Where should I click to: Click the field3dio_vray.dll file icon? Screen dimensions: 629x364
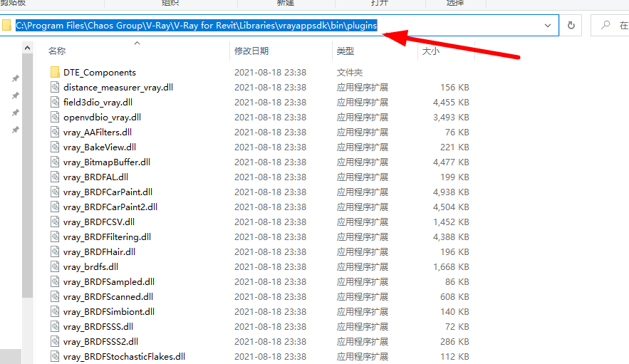coord(56,102)
